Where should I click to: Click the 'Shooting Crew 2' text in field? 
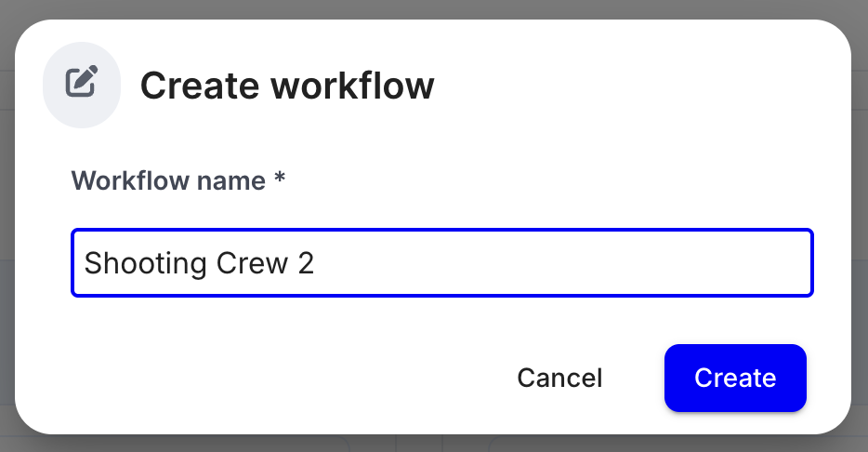click(199, 263)
